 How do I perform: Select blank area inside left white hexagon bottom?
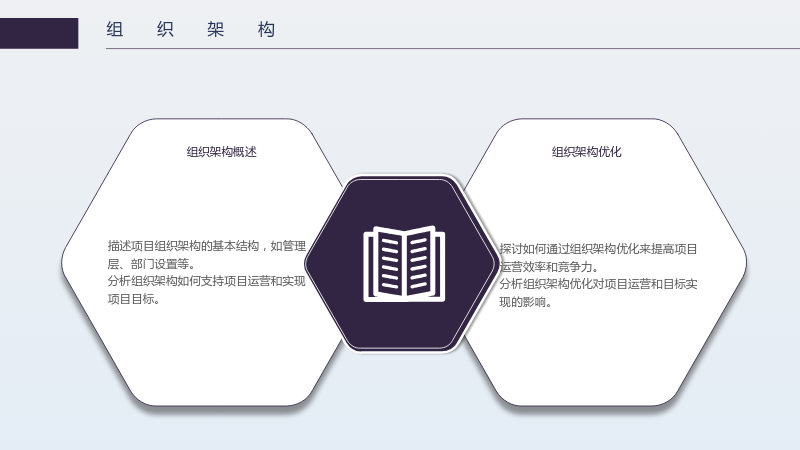[219, 362]
